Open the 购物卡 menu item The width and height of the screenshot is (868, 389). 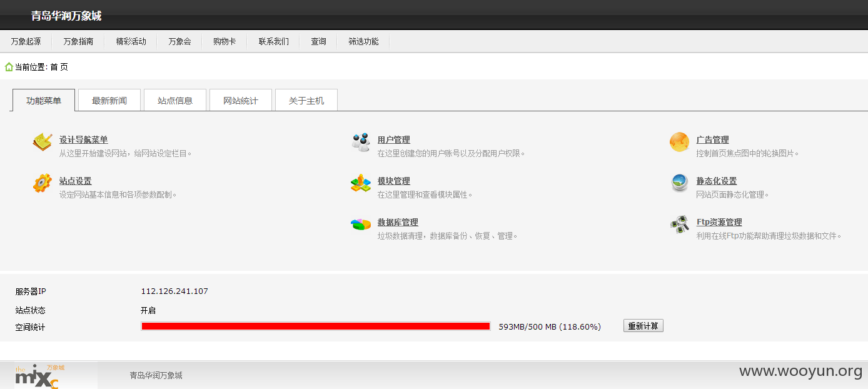coord(225,41)
